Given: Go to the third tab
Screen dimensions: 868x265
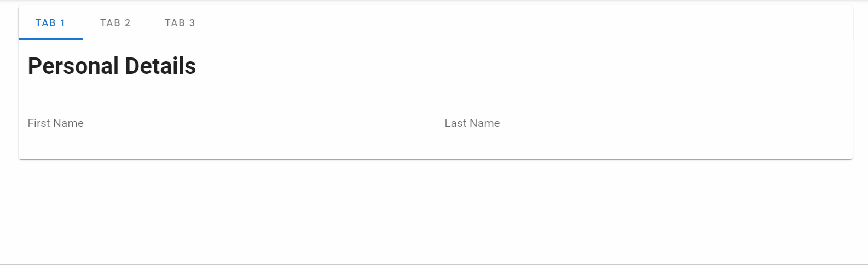Looking at the screenshot, I should click(x=180, y=23).
